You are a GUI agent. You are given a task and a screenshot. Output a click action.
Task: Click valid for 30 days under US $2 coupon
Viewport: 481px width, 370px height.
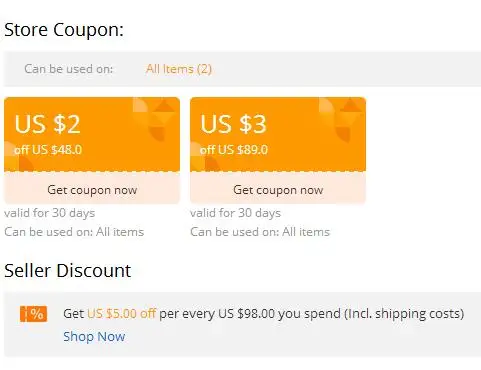pos(50,213)
